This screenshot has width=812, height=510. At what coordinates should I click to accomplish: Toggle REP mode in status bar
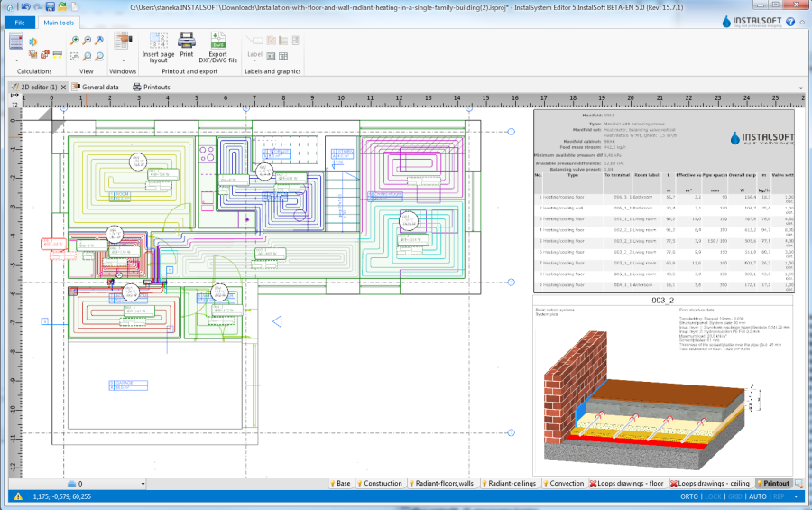coord(779,496)
